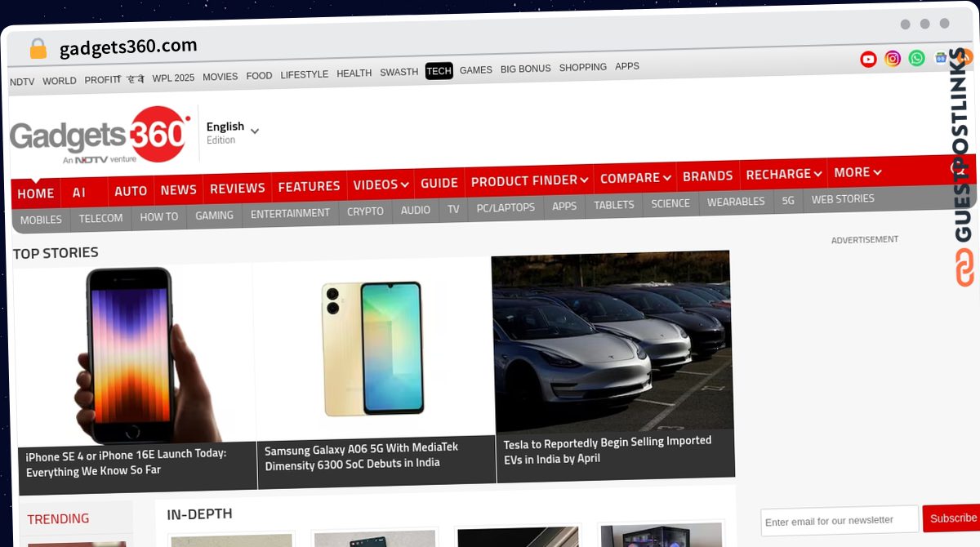Click the Big Bonus link
Viewport: 980px width, 547px height.
pyautogui.click(x=525, y=69)
